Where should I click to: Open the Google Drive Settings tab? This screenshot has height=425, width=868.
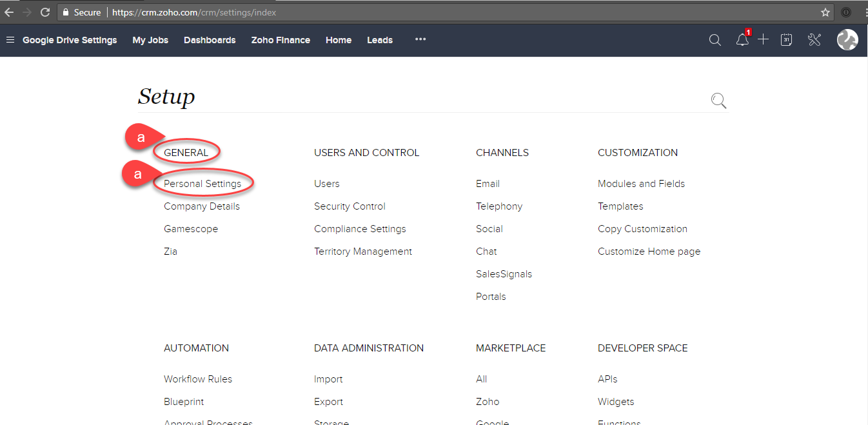(x=70, y=40)
